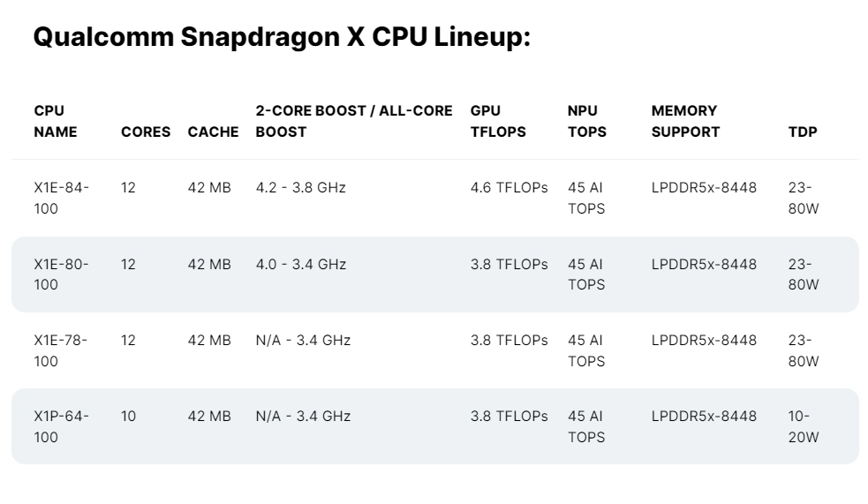This screenshot has width=868, height=504.
Task: Select the CORES column header
Action: (146, 132)
